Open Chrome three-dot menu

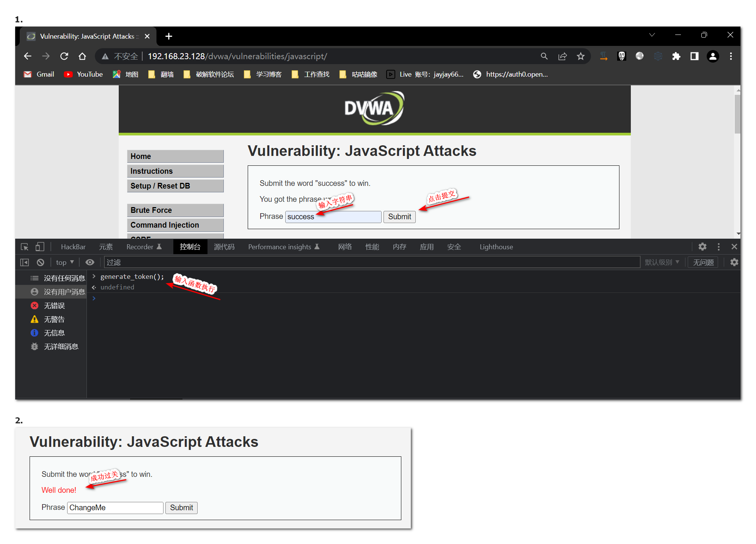tap(731, 57)
